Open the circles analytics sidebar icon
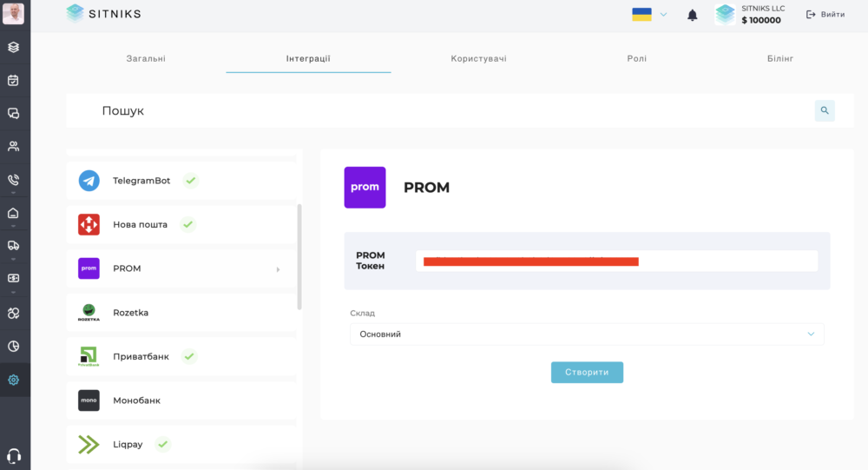 (x=13, y=313)
